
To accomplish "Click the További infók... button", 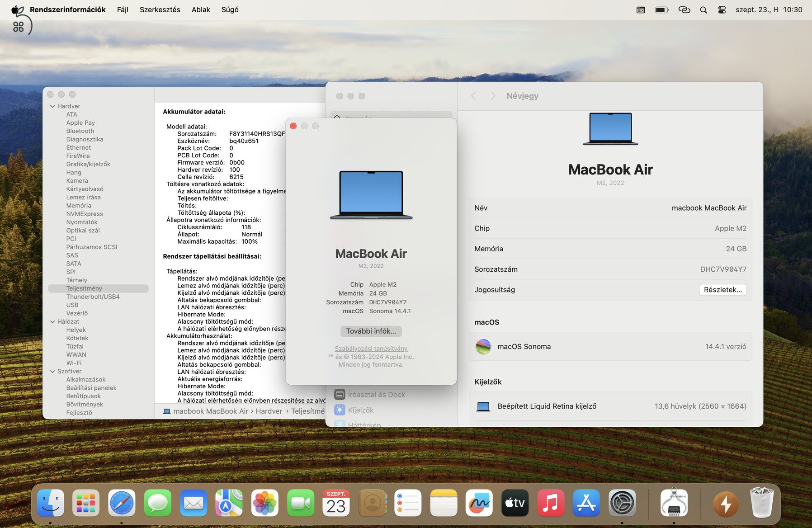I will 371,331.
